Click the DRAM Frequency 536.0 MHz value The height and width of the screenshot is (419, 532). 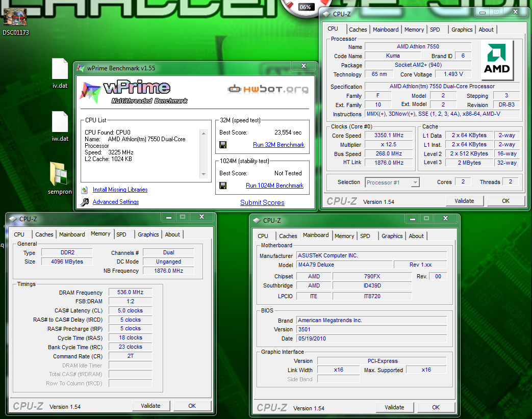pos(130,292)
